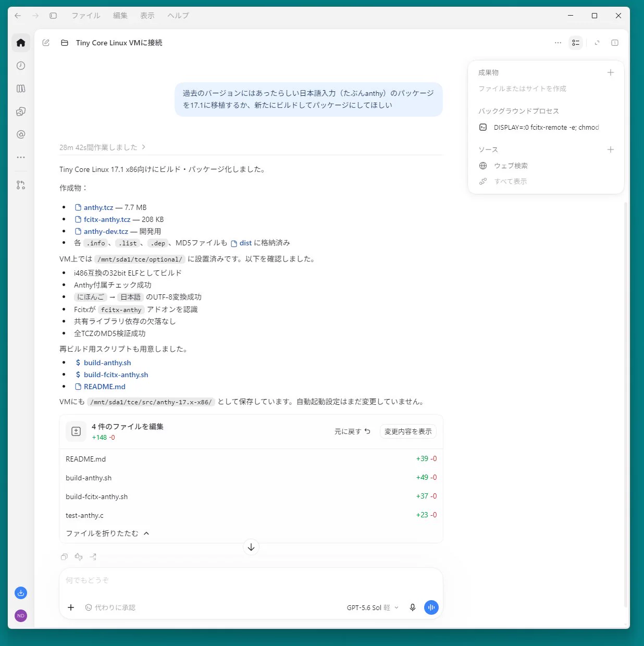Open the build-anthy.sh row in edited files
The height and width of the screenshot is (646, 644).
click(x=251, y=478)
